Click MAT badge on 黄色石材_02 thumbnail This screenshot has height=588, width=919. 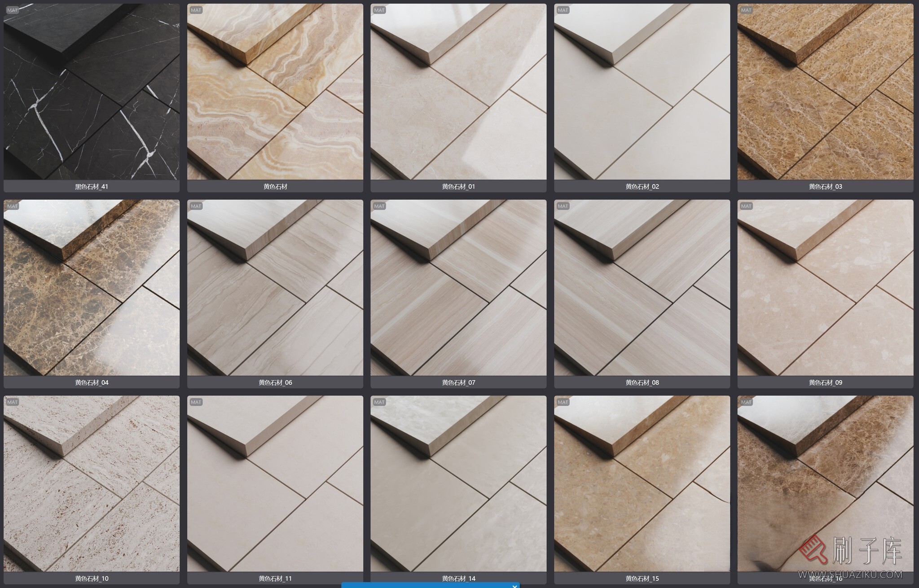[x=563, y=10]
